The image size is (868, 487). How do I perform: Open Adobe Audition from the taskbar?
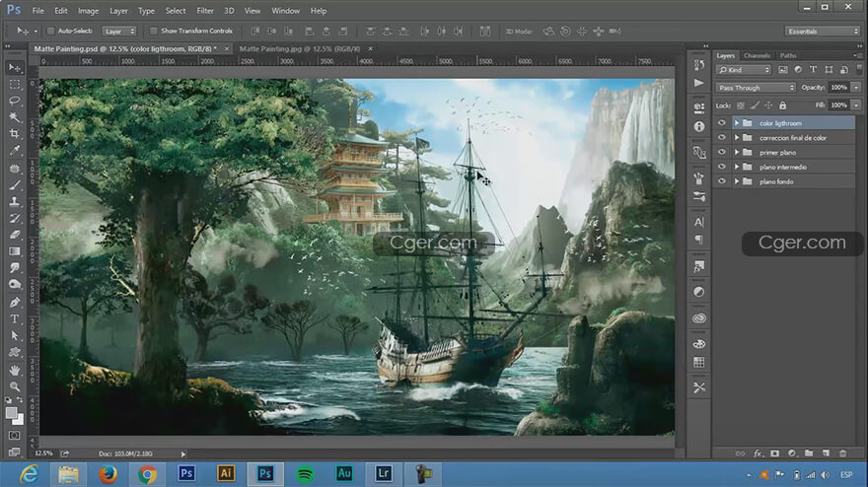[x=344, y=474]
